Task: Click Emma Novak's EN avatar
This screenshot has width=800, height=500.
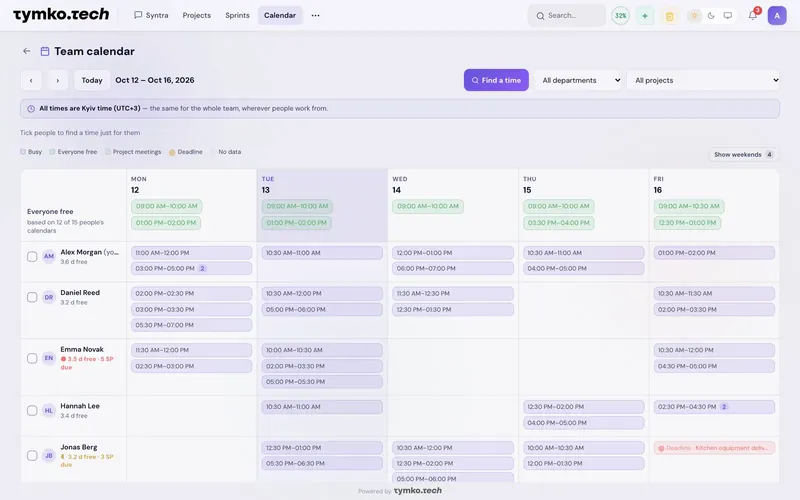Action: 48,358
